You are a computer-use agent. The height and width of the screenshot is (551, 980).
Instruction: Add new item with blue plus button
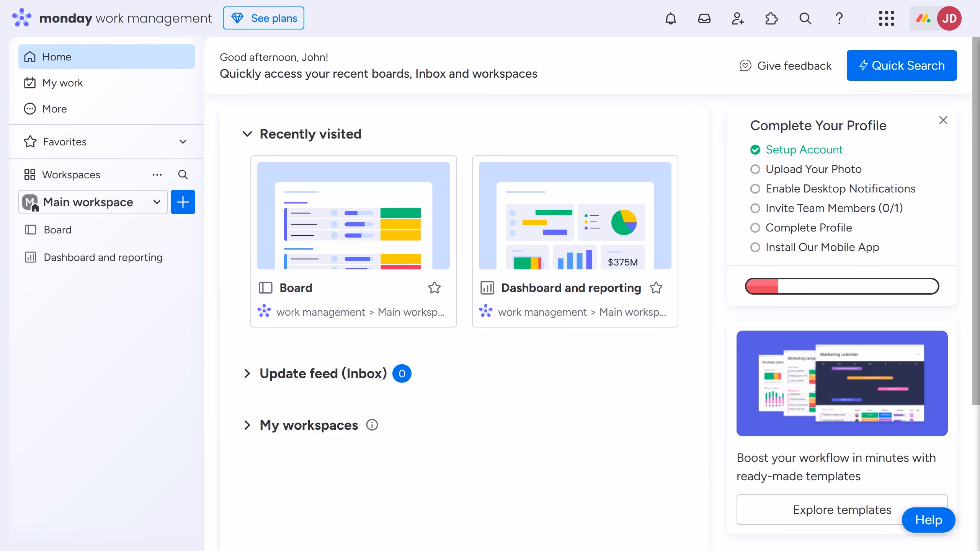coord(183,202)
